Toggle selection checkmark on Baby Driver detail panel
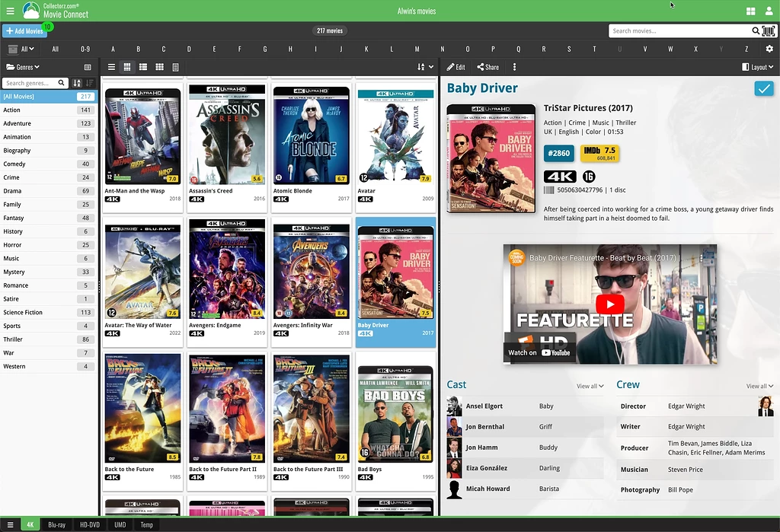The height and width of the screenshot is (532, 780). click(763, 89)
